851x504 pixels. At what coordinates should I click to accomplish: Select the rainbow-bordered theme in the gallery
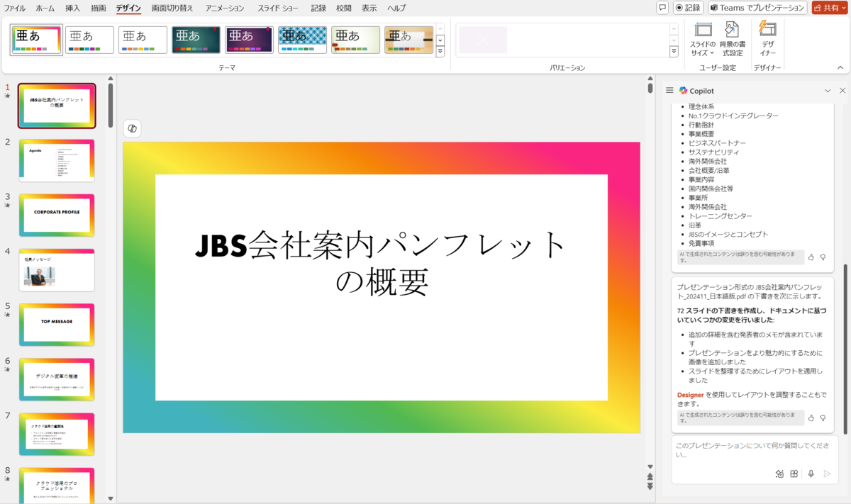(x=36, y=40)
